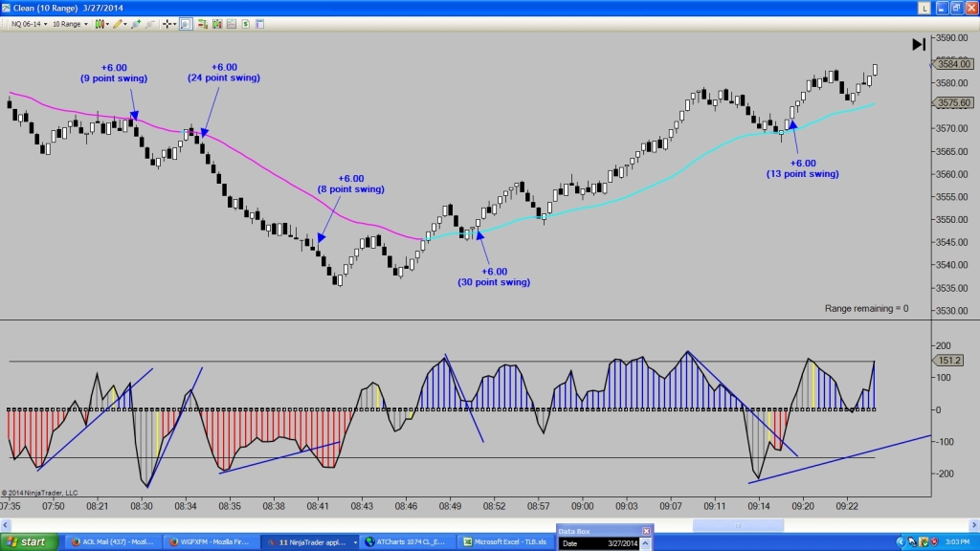Switch to WGFXFM Mozilla Firefox taskbar item
This screenshot has width=980, height=551.
pyautogui.click(x=210, y=541)
